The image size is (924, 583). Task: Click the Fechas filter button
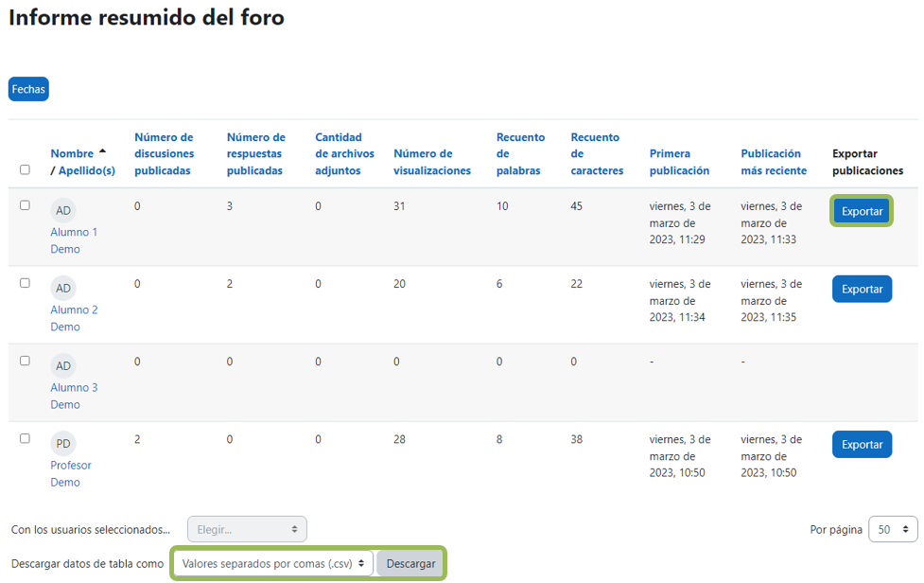27,88
